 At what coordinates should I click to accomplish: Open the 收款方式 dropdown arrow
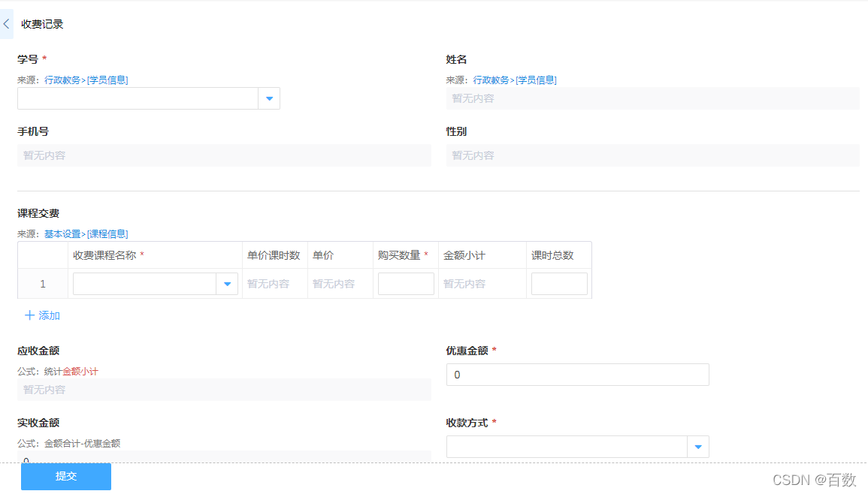pos(698,447)
